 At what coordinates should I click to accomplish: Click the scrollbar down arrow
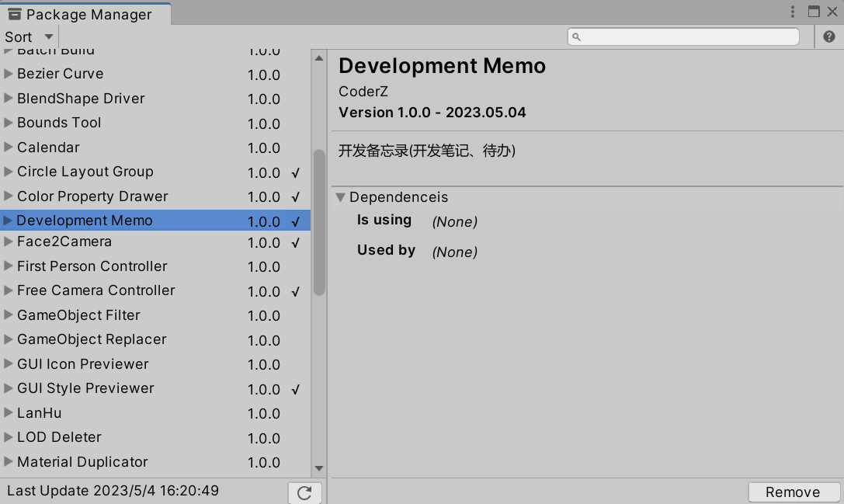pos(319,468)
